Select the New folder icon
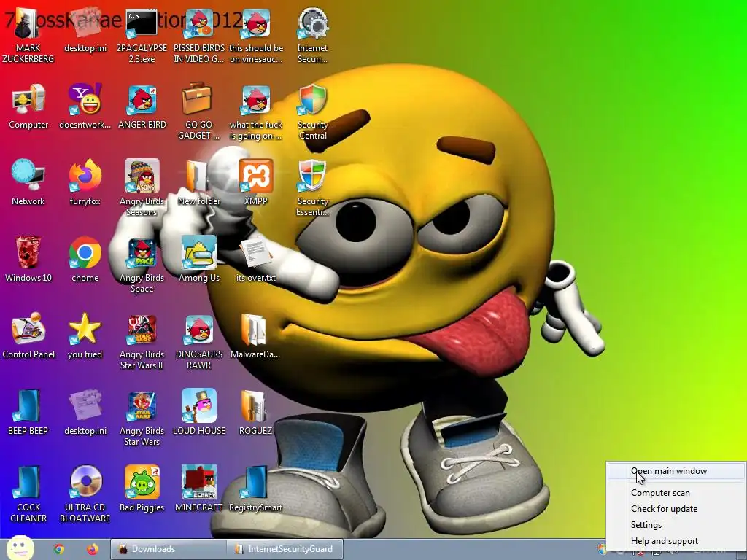The height and width of the screenshot is (560, 747). pyautogui.click(x=198, y=183)
